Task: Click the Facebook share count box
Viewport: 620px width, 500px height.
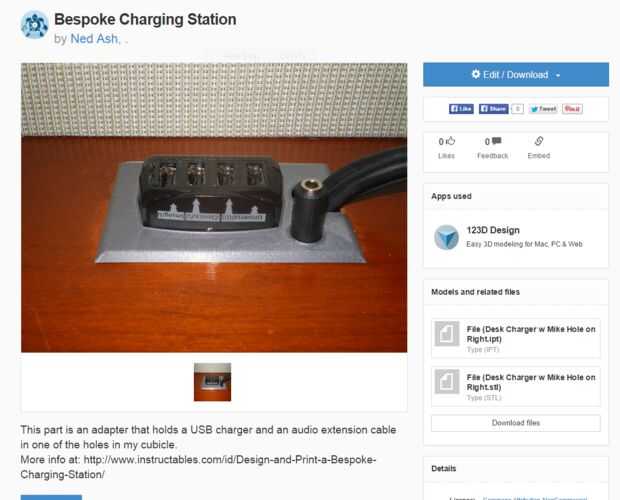Action: pos(517,109)
